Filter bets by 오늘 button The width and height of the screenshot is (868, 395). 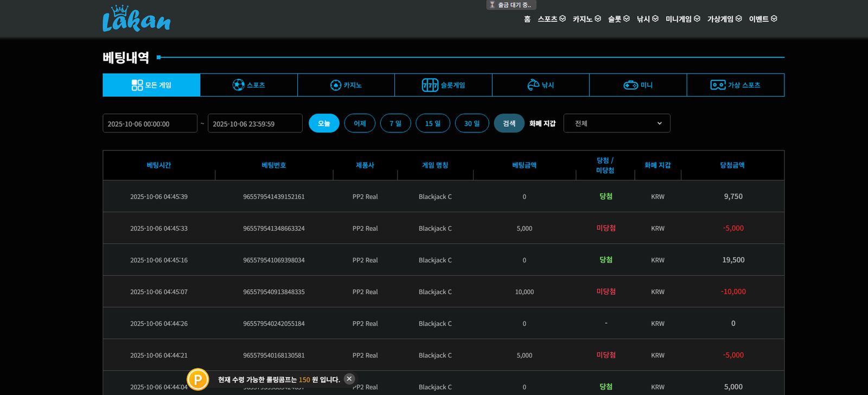[x=324, y=123]
